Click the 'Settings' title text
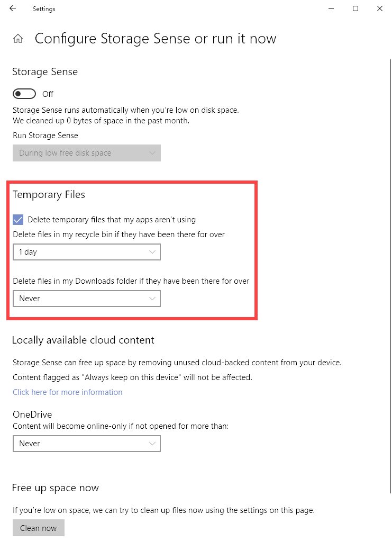The image size is (392, 559). [x=44, y=9]
